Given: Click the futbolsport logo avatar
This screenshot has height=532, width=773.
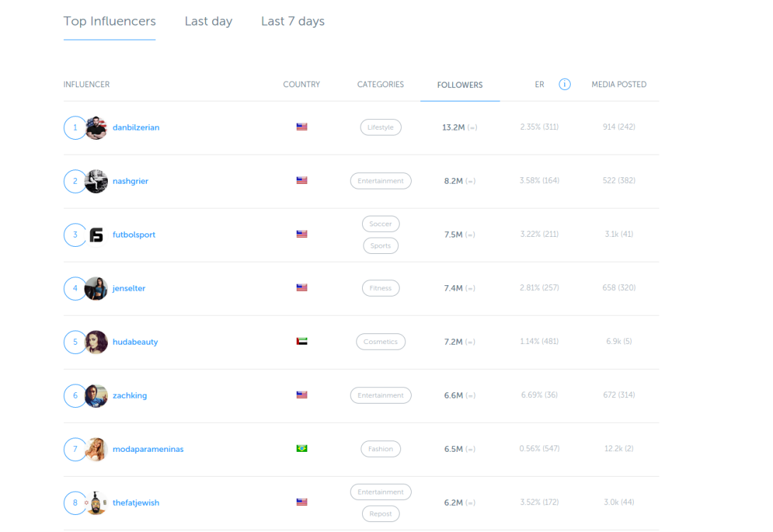Looking at the screenshot, I should click(x=96, y=235).
